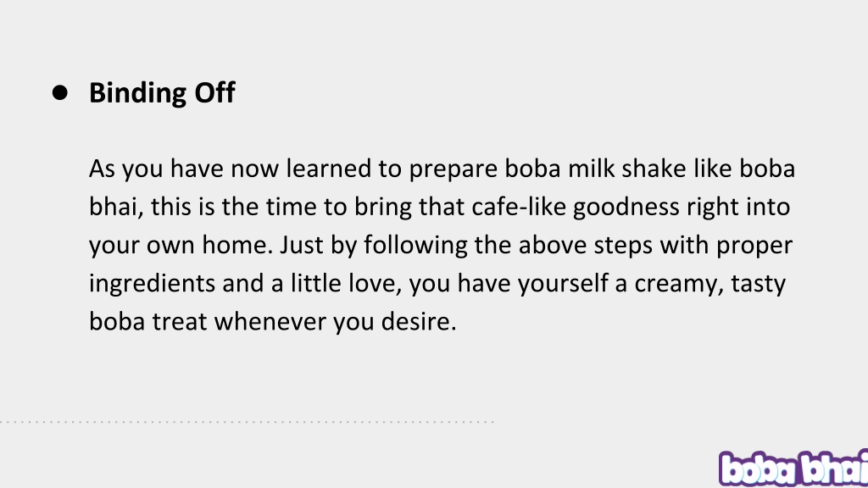Click the word "learned" in the first line

[x=328, y=169]
